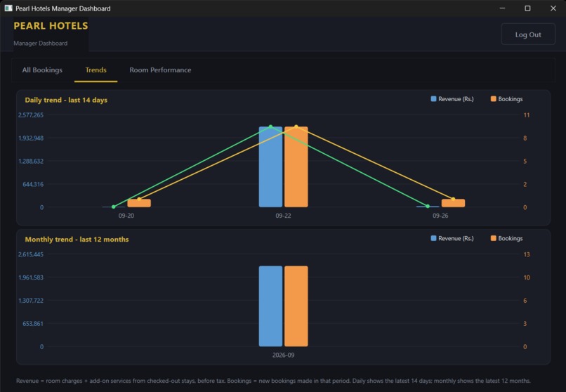
Task: Click the 09-20 date label
Action: pos(126,216)
